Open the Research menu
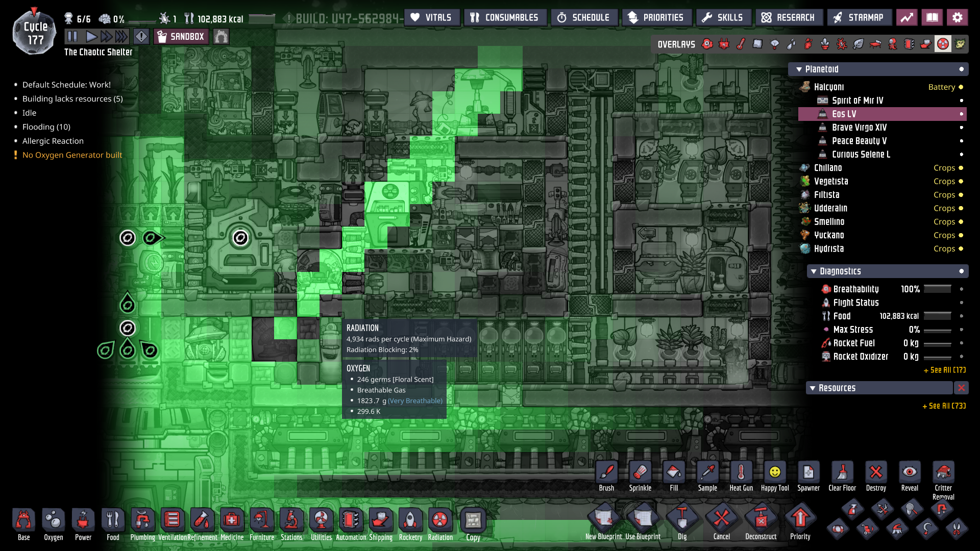 (789, 18)
